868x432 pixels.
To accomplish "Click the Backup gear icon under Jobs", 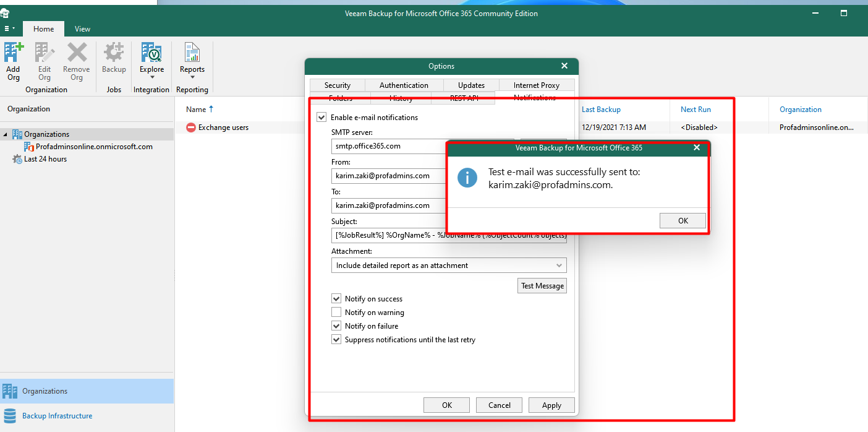I will point(114,58).
